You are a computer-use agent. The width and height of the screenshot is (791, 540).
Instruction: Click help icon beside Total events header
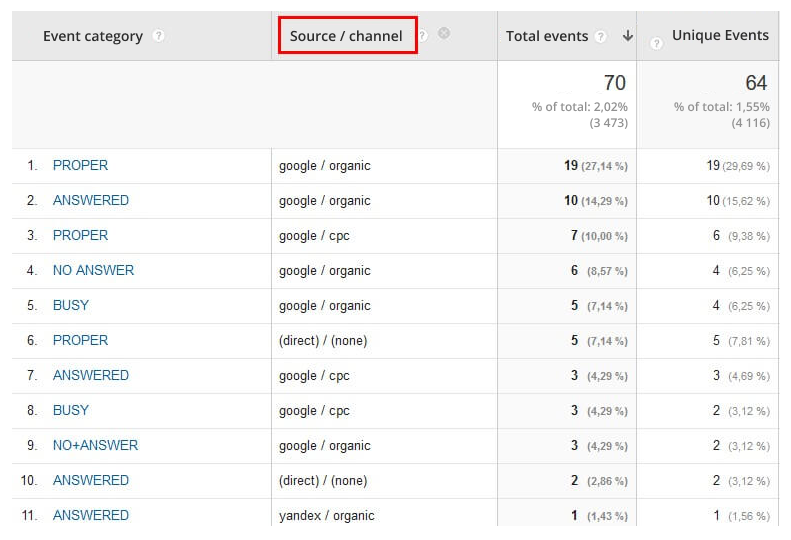tap(600, 36)
